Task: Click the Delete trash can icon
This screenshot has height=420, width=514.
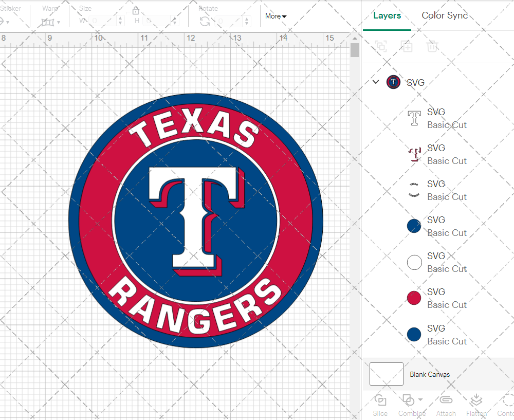Action: (x=432, y=47)
